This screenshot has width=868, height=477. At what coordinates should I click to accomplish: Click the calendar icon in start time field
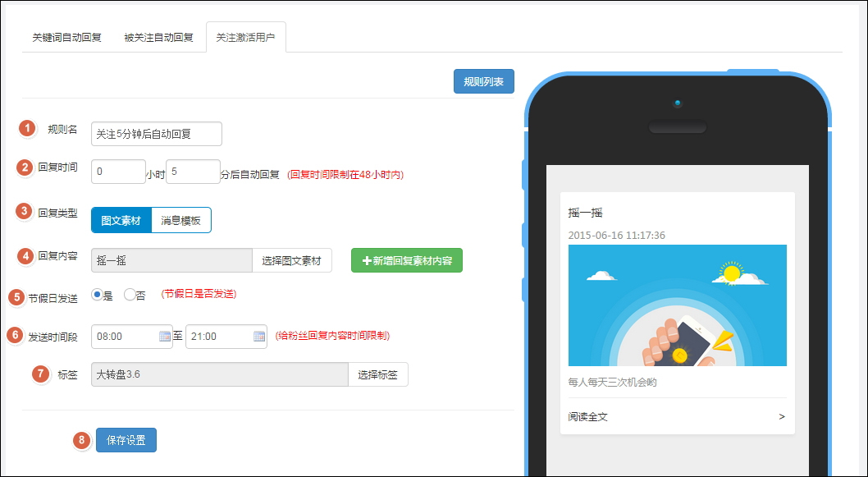(165, 337)
